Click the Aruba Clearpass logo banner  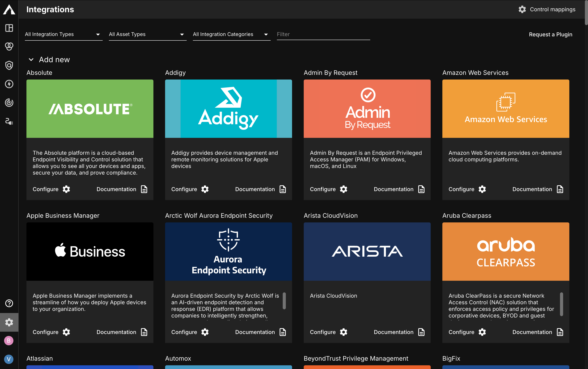(506, 251)
